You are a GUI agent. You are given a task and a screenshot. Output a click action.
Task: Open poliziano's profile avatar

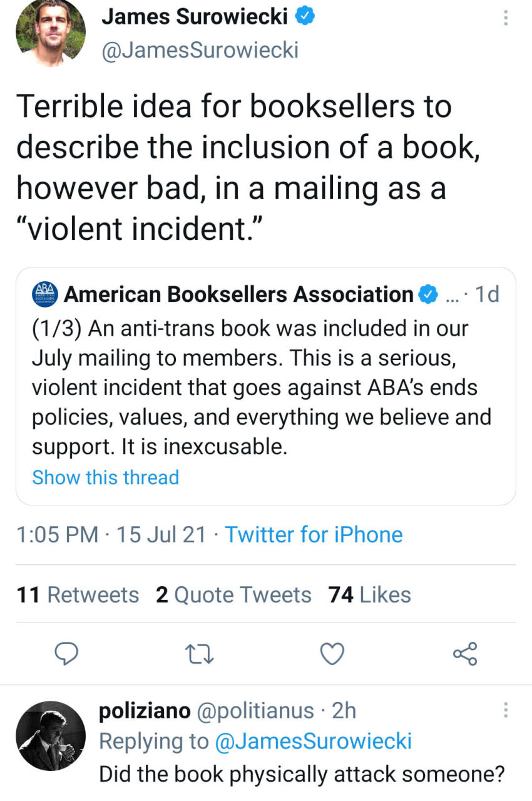pos(51,735)
